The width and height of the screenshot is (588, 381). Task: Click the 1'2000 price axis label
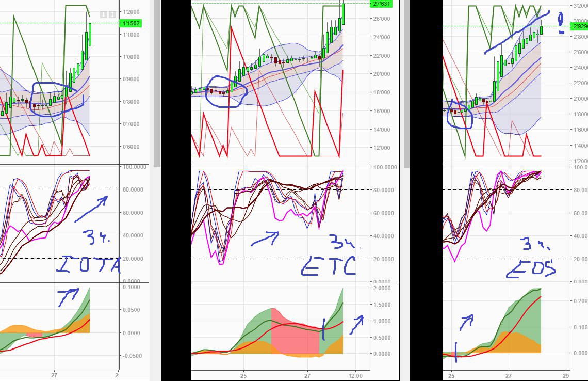(131, 12)
